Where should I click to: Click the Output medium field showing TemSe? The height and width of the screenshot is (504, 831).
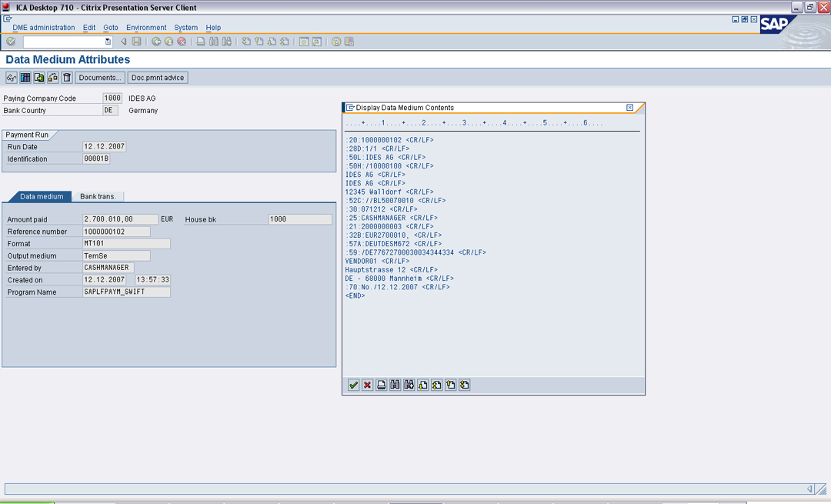(117, 255)
